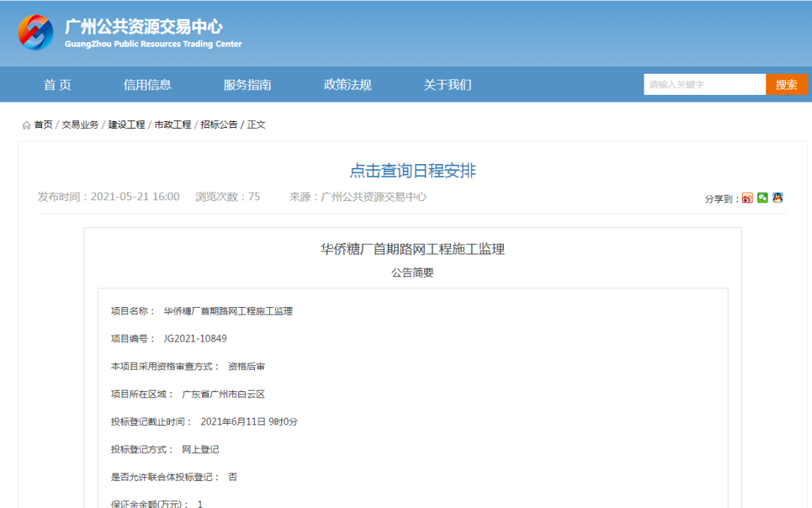Share the announcement via WeChat icon

point(762,198)
